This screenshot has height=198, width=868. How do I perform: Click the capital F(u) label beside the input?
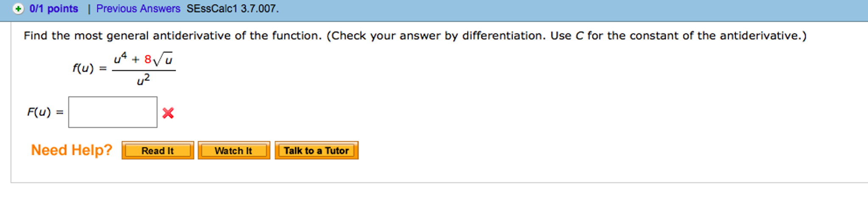point(39,112)
